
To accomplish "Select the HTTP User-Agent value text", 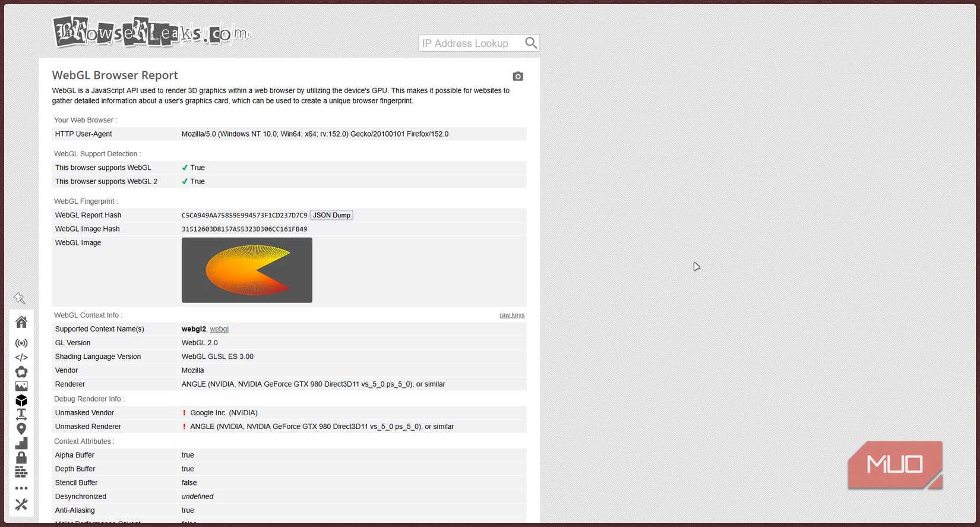I will (315, 134).
